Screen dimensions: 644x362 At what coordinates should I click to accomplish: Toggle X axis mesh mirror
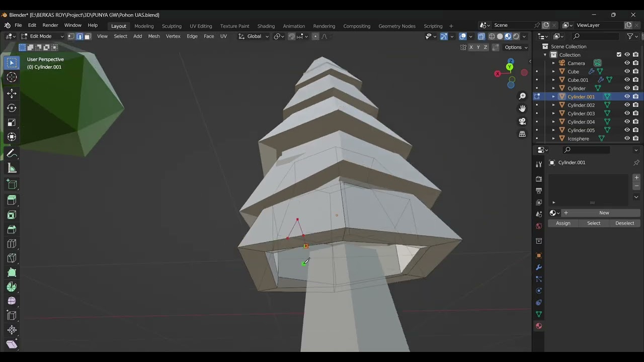[x=471, y=47]
